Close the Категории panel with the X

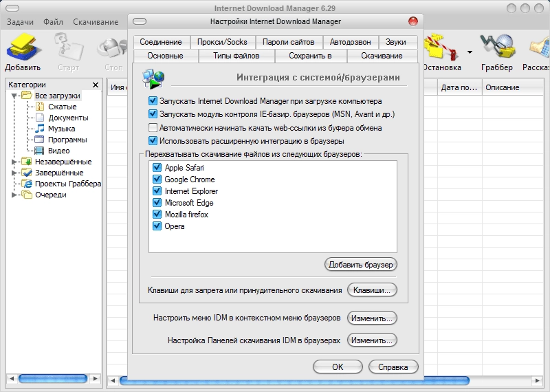click(96, 85)
